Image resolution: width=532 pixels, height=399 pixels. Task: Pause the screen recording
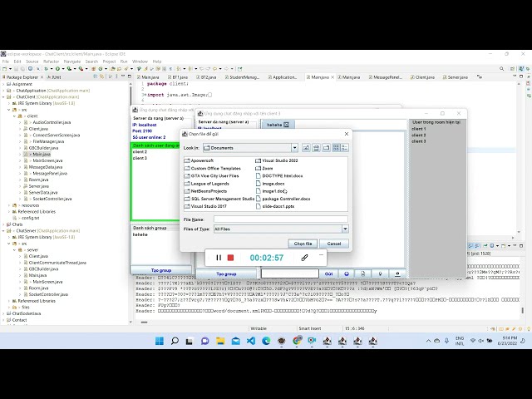point(219,258)
